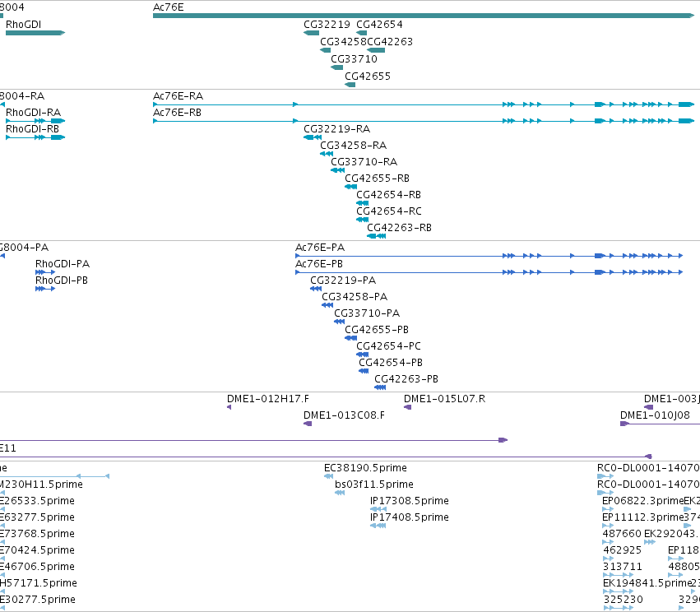700x612 pixels.
Task: Select the CG33710-PA protein glyph
Action: pos(339,322)
